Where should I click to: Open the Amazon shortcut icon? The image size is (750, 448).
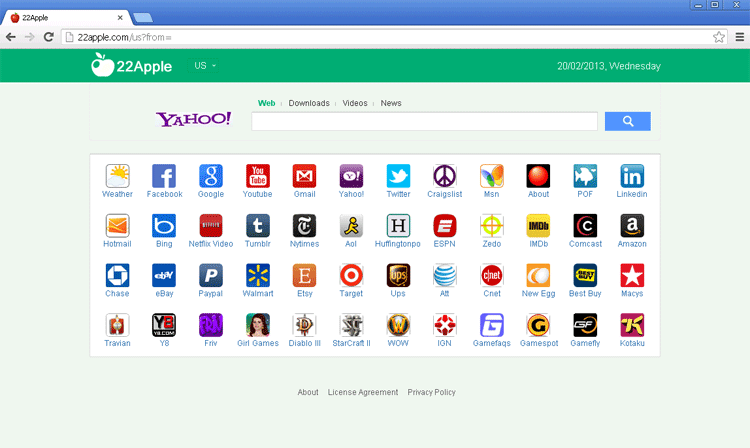pyautogui.click(x=632, y=226)
